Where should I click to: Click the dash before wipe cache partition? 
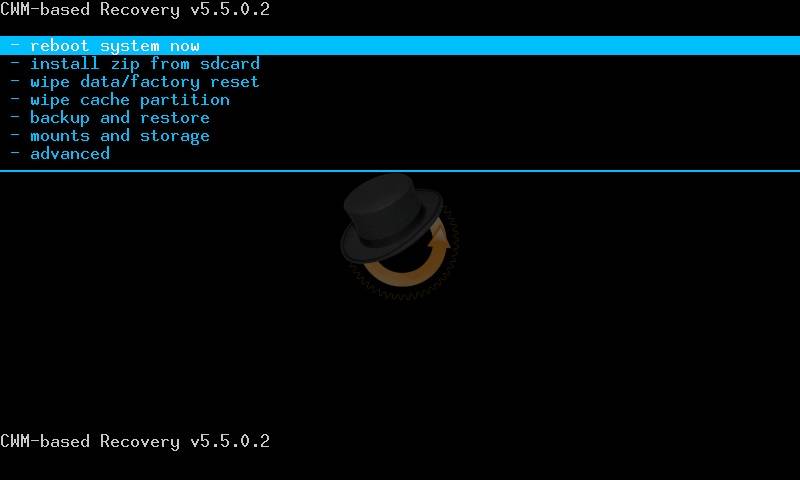[15, 99]
